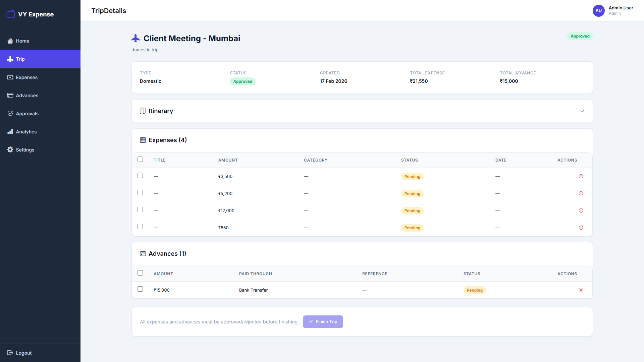
Task: Open Approvals from the sidebar menu
Action: 27,114
